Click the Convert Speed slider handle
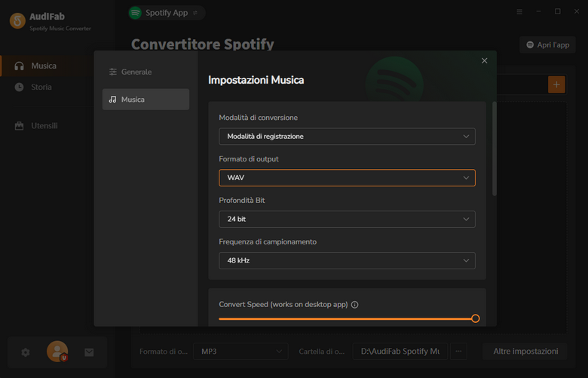The height and width of the screenshot is (378, 588). 475,318
